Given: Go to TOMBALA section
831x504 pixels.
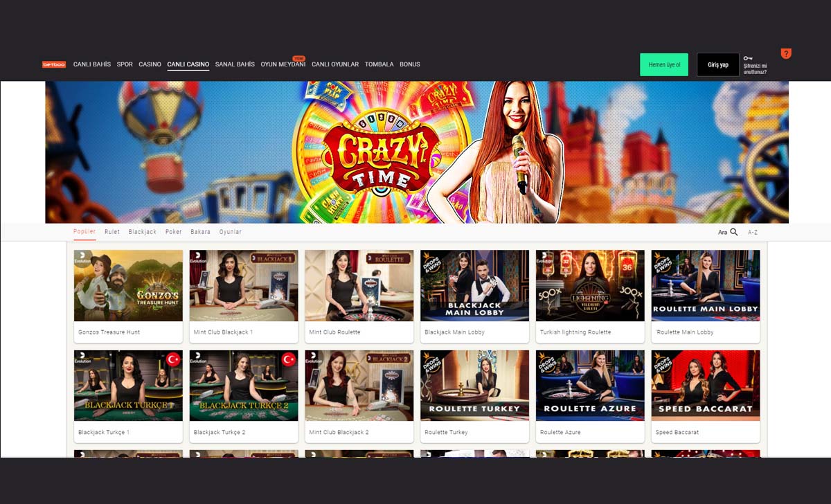Looking at the screenshot, I should 379,64.
